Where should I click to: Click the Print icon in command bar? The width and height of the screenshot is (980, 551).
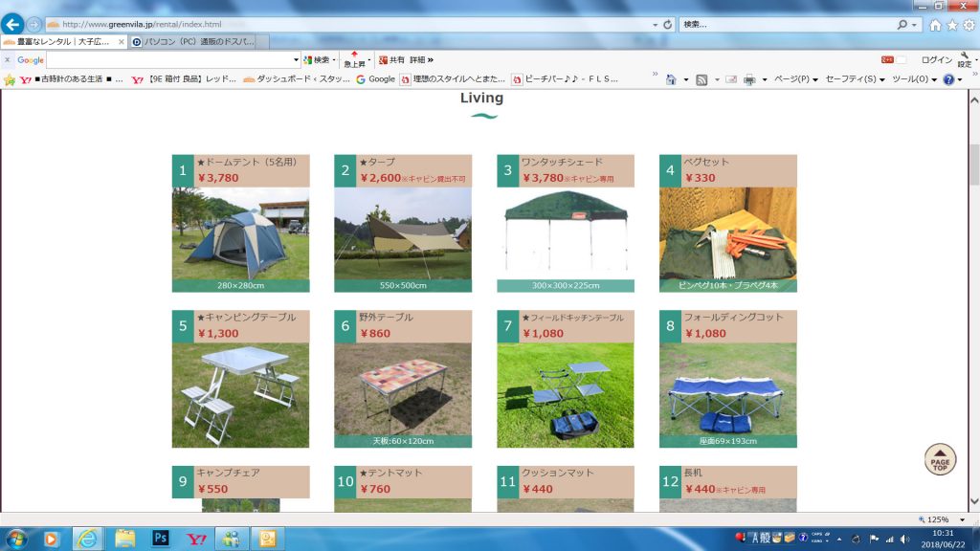(x=749, y=79)
